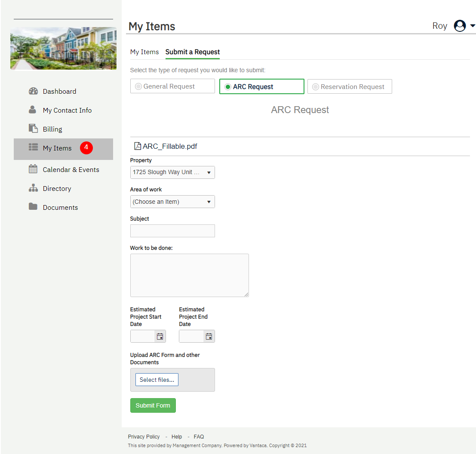Click the Dashboard gauge icon

click(33, 91)
